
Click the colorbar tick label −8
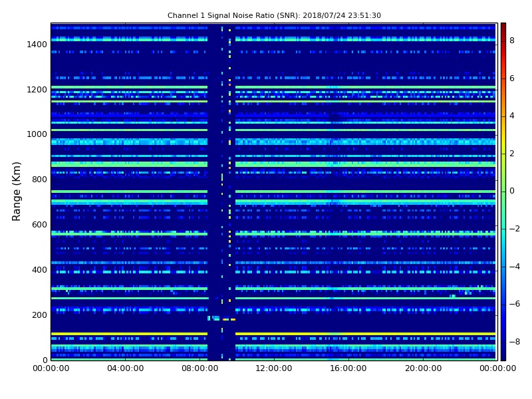click(x=515, y=342)
